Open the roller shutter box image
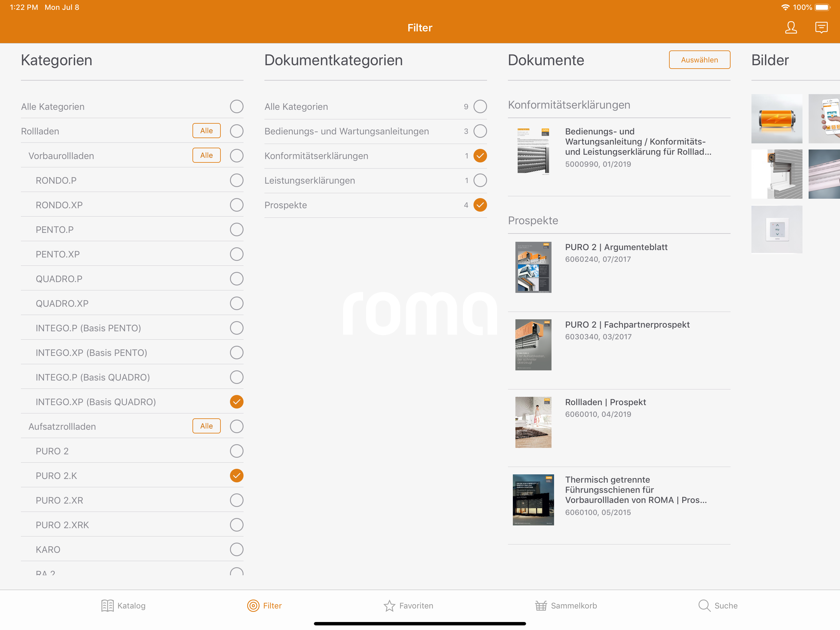The image size is (840, 630). (x=777, y=174)
